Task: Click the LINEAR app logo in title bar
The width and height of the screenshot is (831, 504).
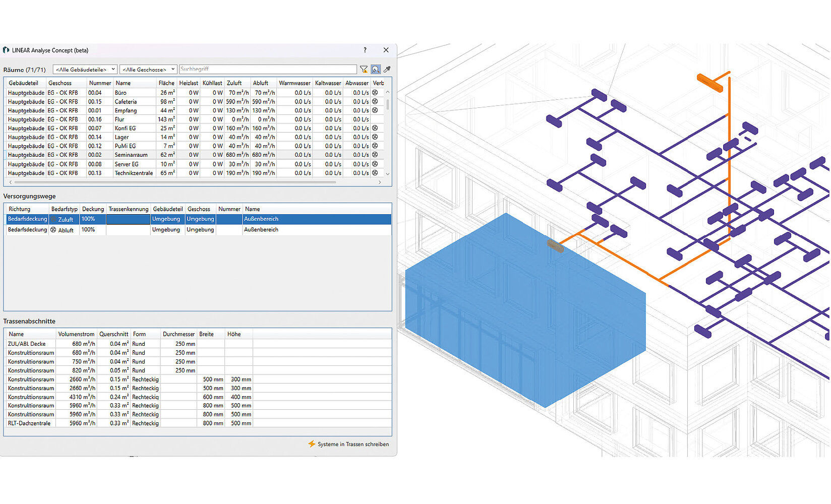Action: [x=6, y=50]
